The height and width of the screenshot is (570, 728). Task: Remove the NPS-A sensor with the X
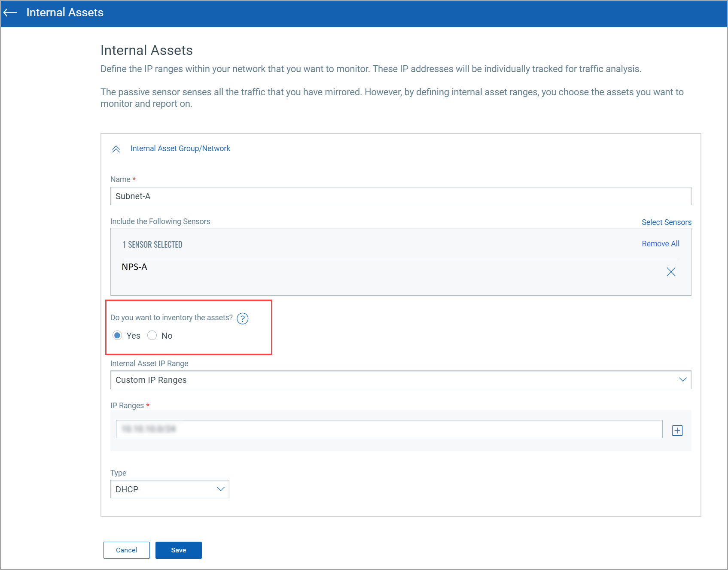click(671, 271)
